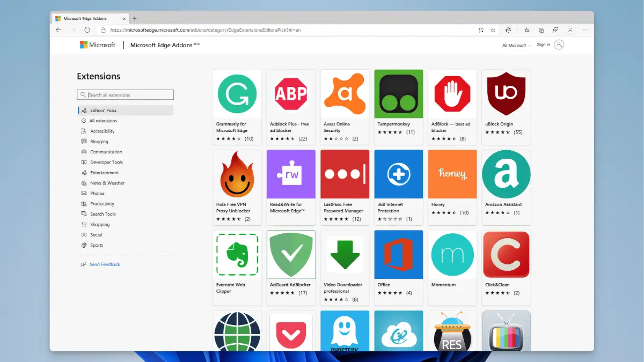This screenshot has width=644, height=362.
Task: Select the Avast Online Security icon
Action: pyautogui.click(x=345, y=94)
